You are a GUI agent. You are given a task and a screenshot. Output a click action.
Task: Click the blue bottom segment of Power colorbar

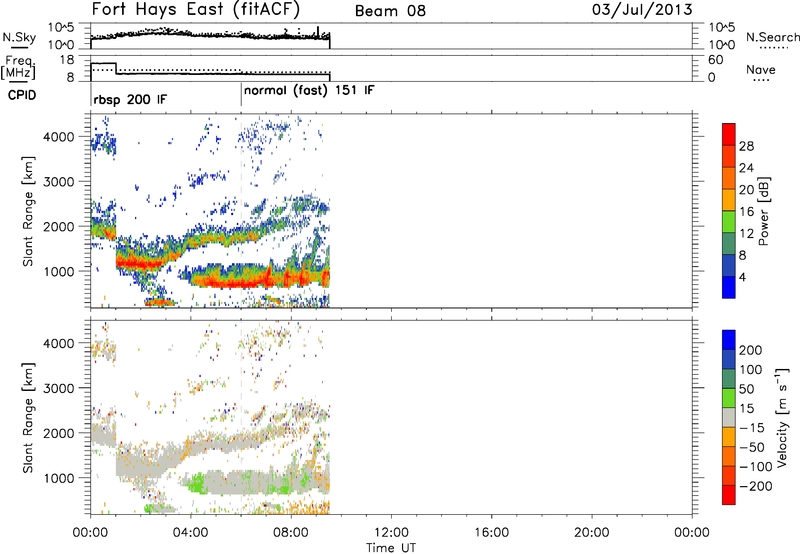tap(729, 287)
